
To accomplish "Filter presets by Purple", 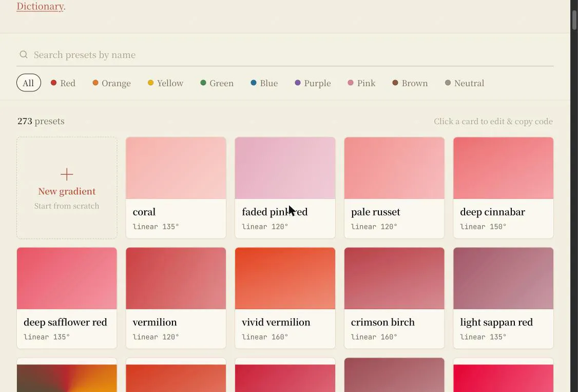I will [x=313, y=83].
